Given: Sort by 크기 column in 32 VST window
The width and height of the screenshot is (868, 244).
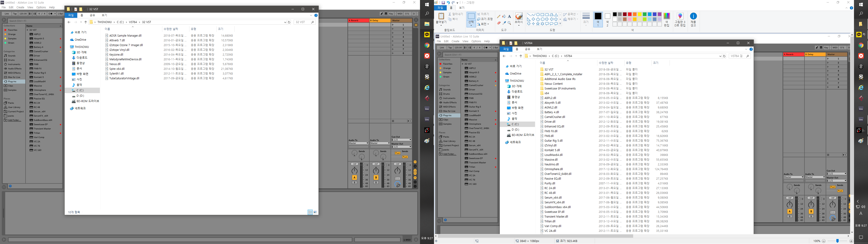Looking at the screenshot, I should tap(220, 29).
